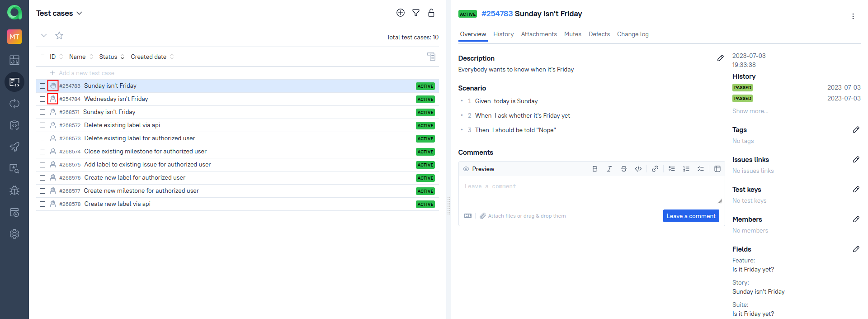Viewport: 868px width, 319px height.
Task: Insert checklist in comment editor
Action: pos(701,169)
